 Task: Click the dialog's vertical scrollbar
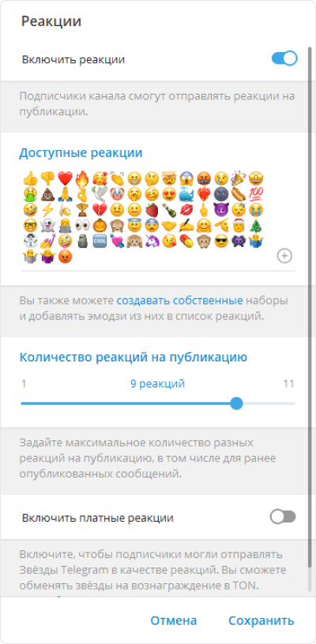click(x=310, y=320)
